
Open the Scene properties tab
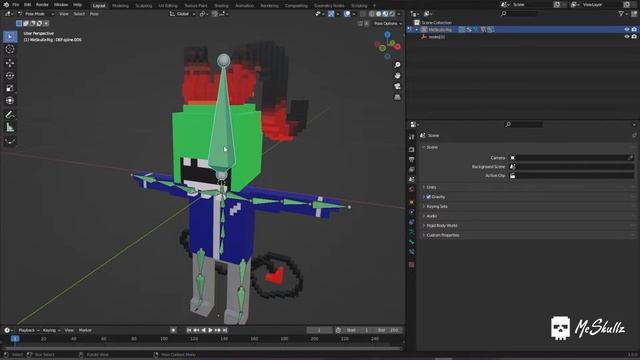point(411,179)
